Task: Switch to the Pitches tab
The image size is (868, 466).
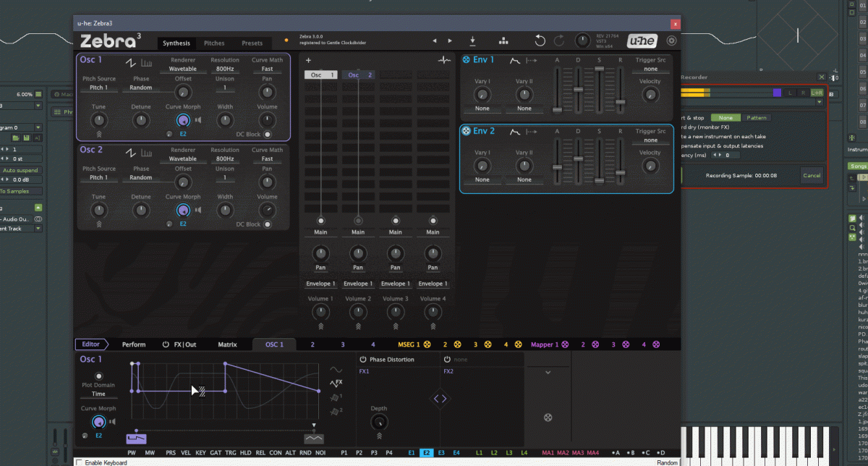Action: point(214,43)
